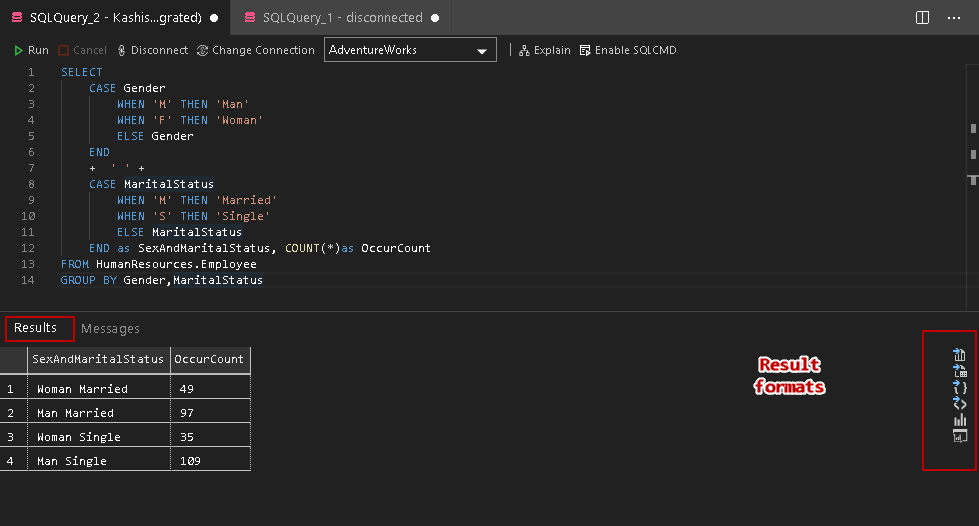
Task: Open the AdventureWorks database dropdown
Action: [x=410, y=50]
